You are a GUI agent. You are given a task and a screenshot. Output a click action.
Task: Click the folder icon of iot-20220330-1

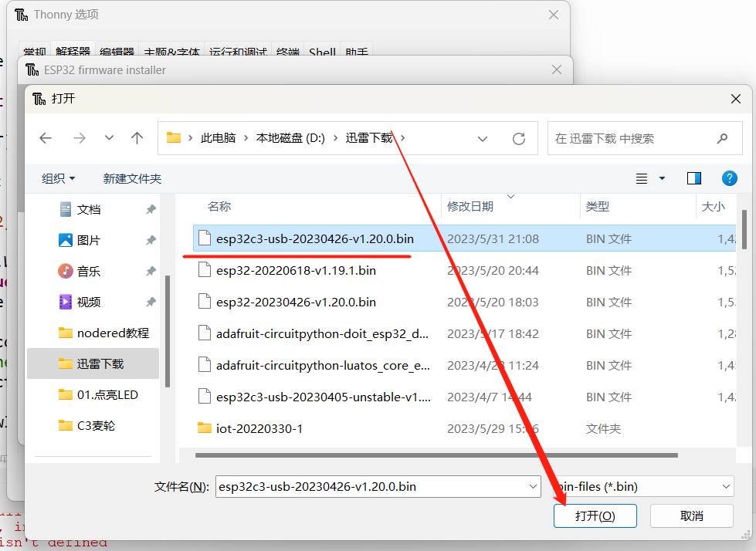pyautogui.click(x=205, y=428)
